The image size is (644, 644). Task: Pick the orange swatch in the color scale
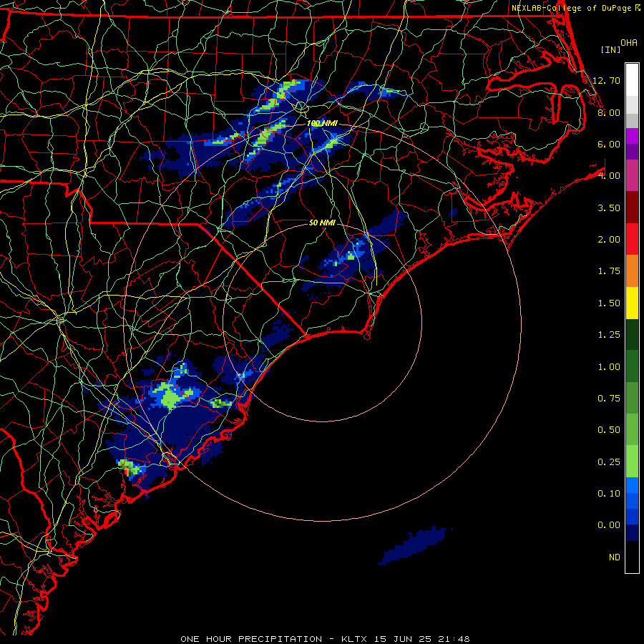pyautogui.click(x=632, y=271)
